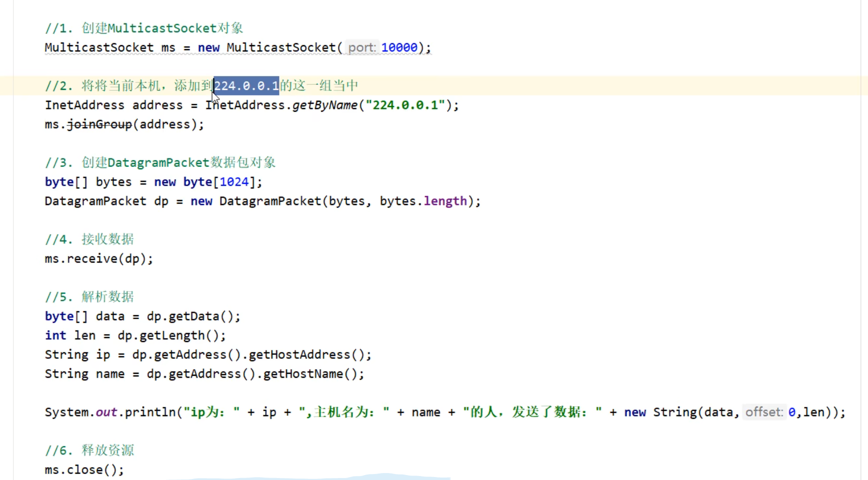Viewport: 868px width, 480px height.
Task: Click the purple length field of bytes
Action: click(445, 202)
